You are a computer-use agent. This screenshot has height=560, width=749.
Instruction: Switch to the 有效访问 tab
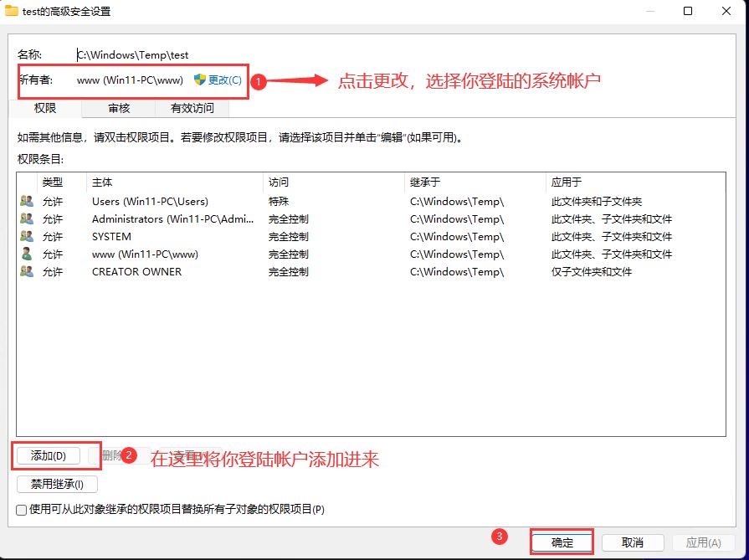(x=191, y=109)
